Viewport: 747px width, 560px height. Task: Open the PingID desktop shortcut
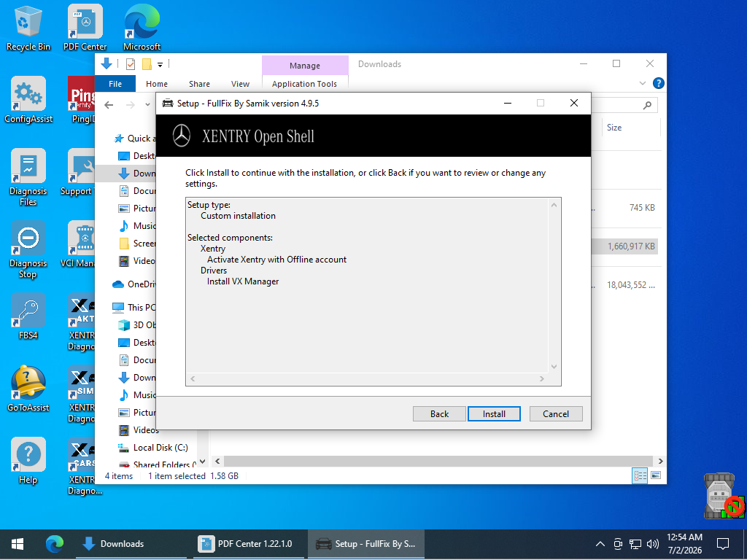click(x=82, y=100)
